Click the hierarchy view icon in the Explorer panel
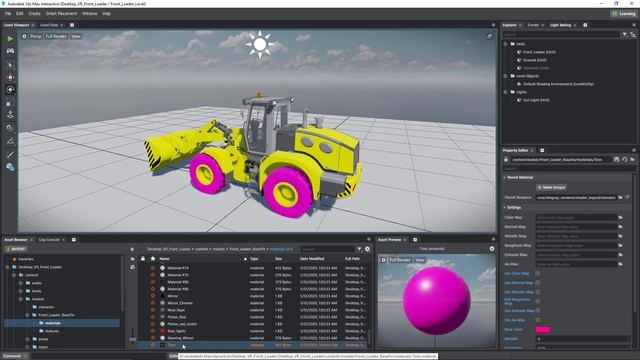 coord(633,35)
